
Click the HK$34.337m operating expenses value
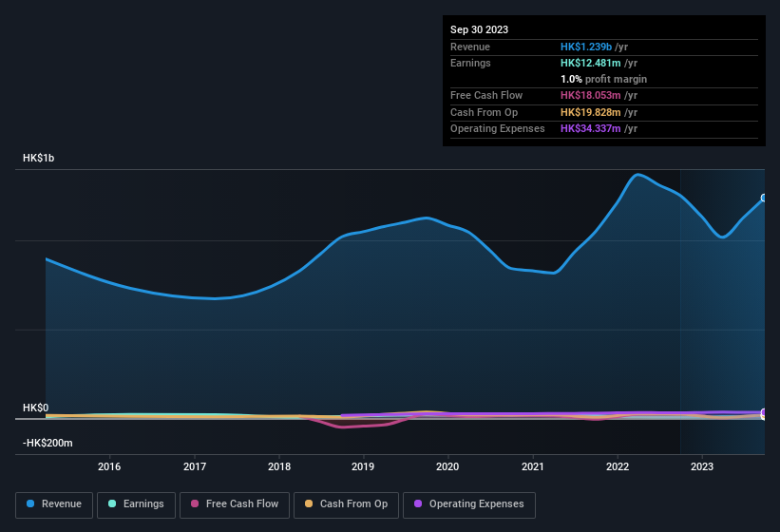(x=591, y=129)
